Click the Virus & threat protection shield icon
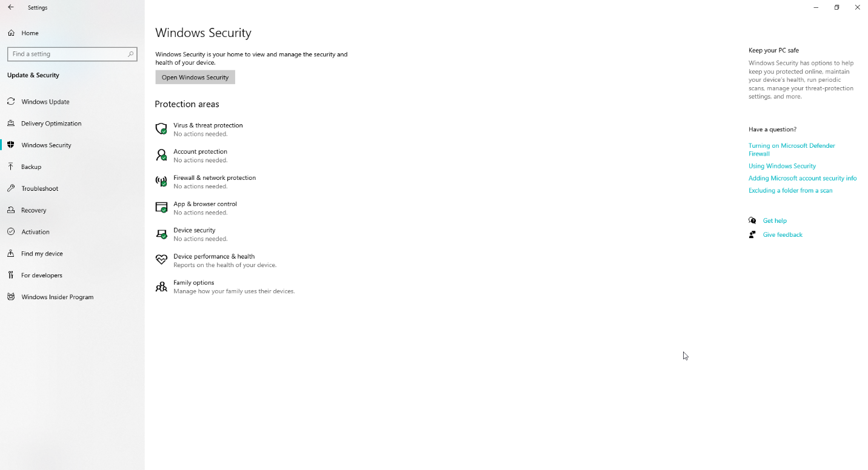868x470 pixels. click(x=161, y=129)
